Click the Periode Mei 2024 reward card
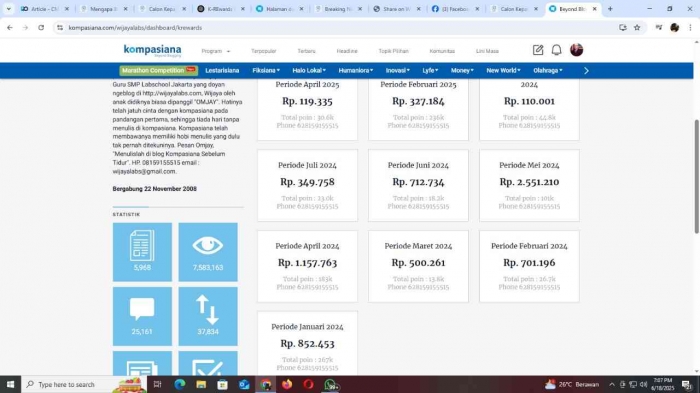The image size is (700, 393). point(529,185)
